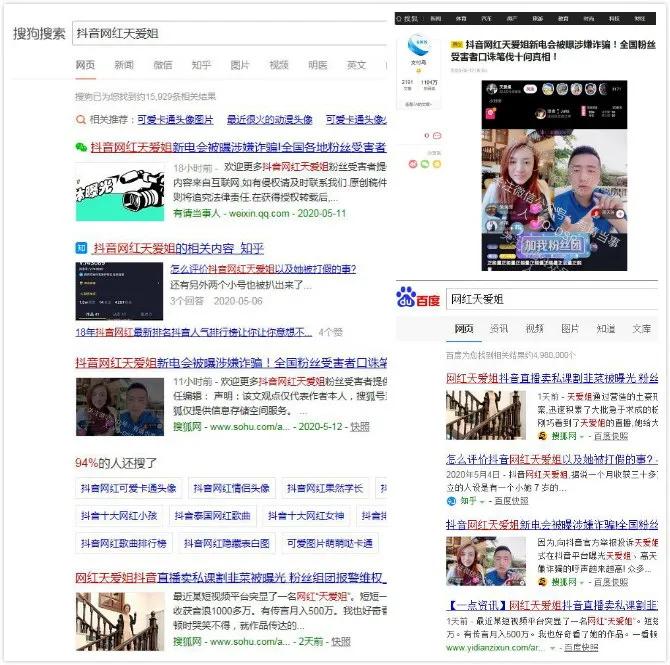Open 抖音网红天爱姐的相关内容_知乎 link
This screenshot has height=665, width=670.
[179, 248]
